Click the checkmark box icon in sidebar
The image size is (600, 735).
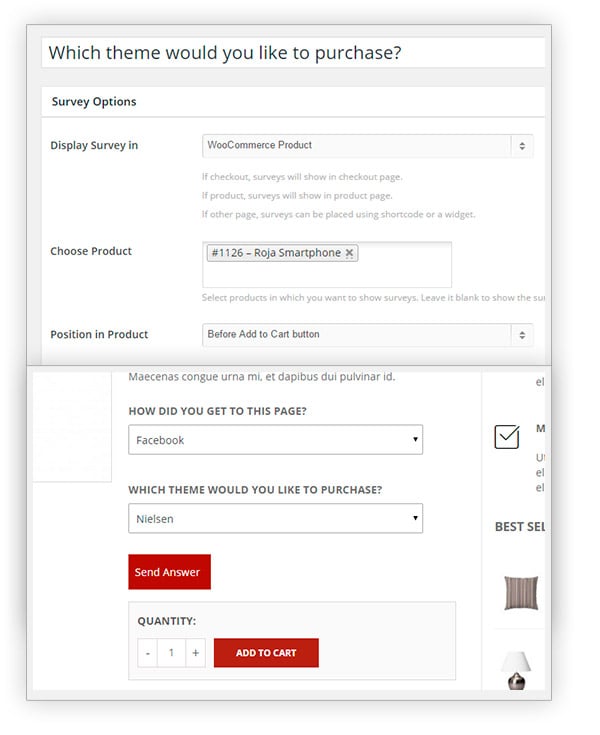(507, 437)
